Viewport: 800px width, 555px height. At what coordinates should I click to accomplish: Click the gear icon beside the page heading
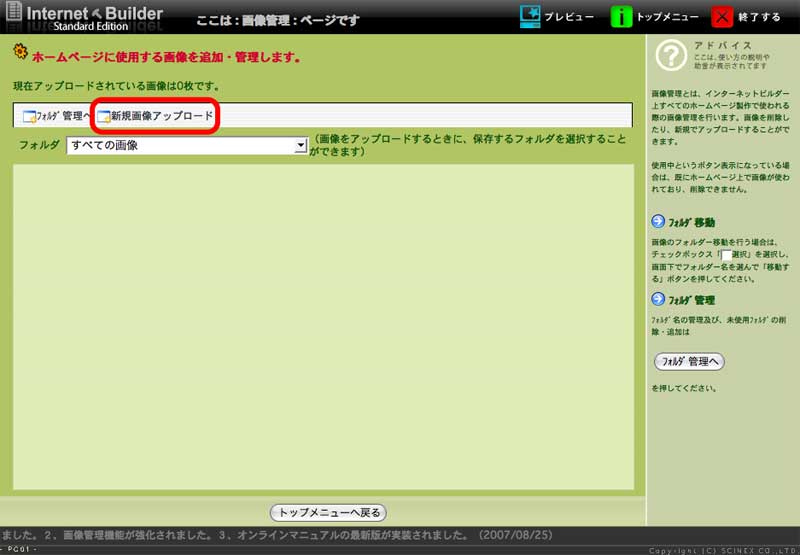click(20, 53)
